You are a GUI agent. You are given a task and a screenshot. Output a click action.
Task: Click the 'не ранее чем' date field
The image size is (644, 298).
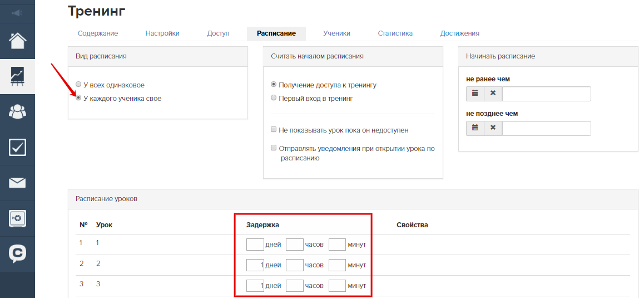pyautogui.click(x=546, y=94)
